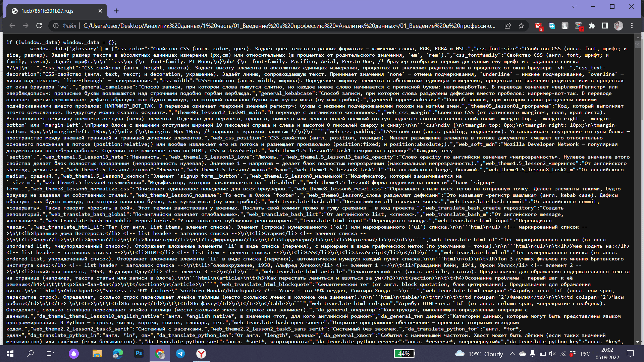Open Telegram from the taskbar
Screen dimensions: 644x362
180,354
